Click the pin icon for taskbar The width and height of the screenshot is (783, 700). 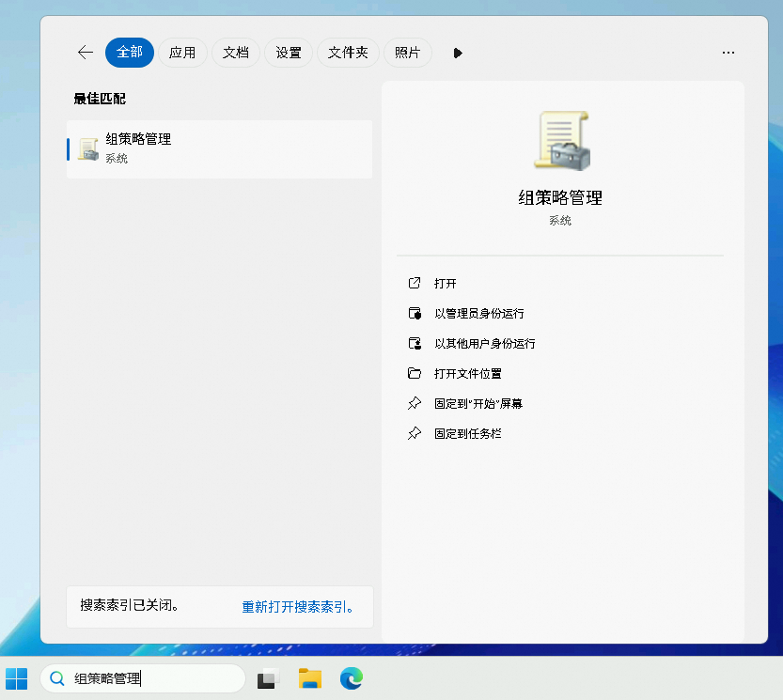(415, 433)
